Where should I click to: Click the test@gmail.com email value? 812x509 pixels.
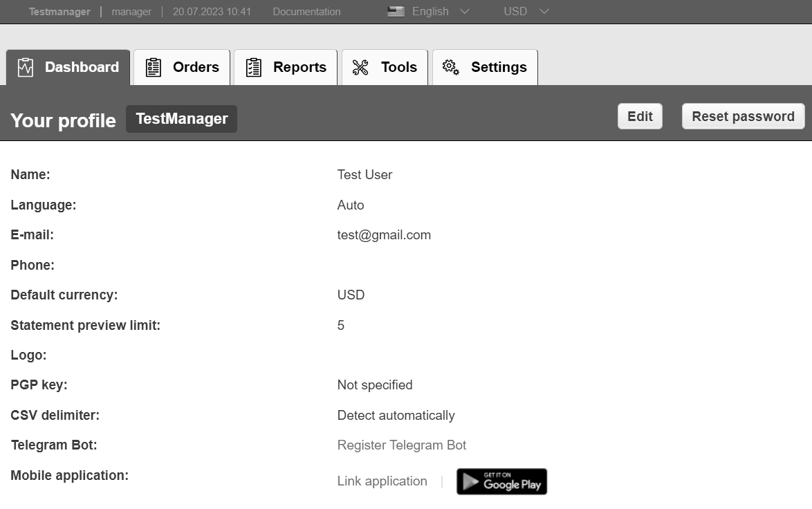coord(384,235)
